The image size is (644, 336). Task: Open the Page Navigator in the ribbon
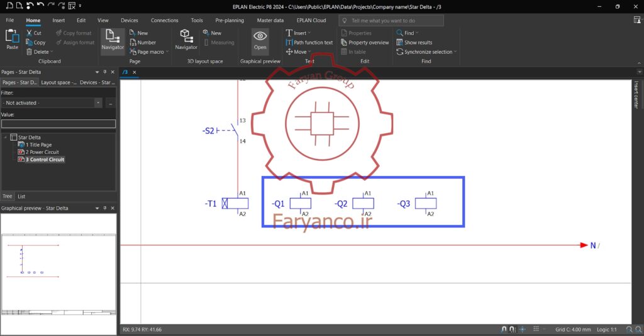coord(113,40)
